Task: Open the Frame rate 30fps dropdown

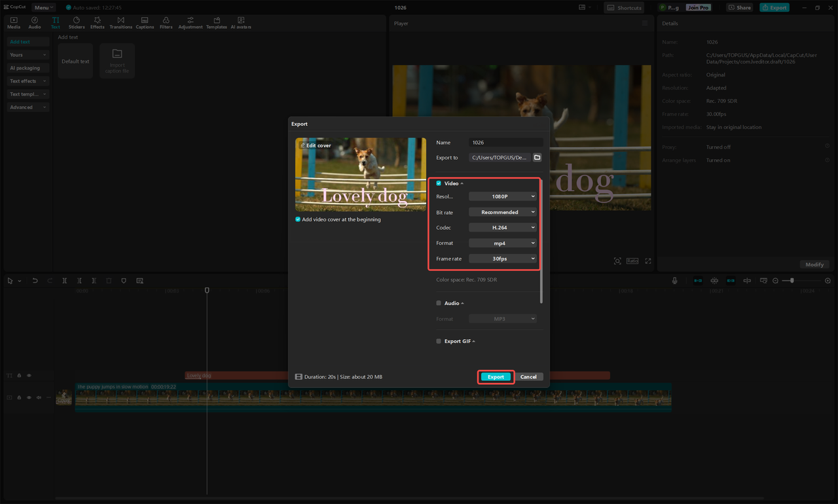Action: click(503, 259)
